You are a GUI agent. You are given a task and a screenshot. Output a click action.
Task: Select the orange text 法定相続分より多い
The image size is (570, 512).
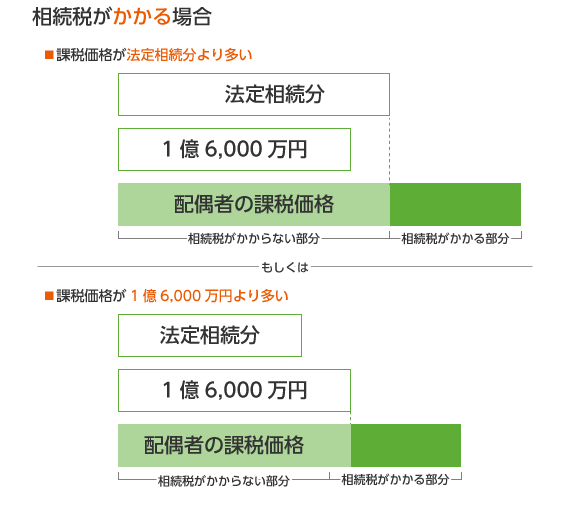click(189, 55)
